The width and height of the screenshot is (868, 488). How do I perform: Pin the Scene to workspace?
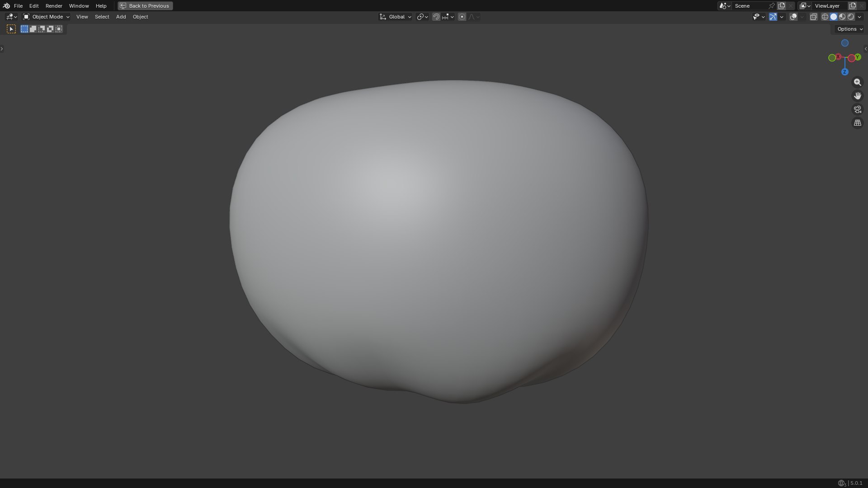pyautogui.click(x=772, y=6)
